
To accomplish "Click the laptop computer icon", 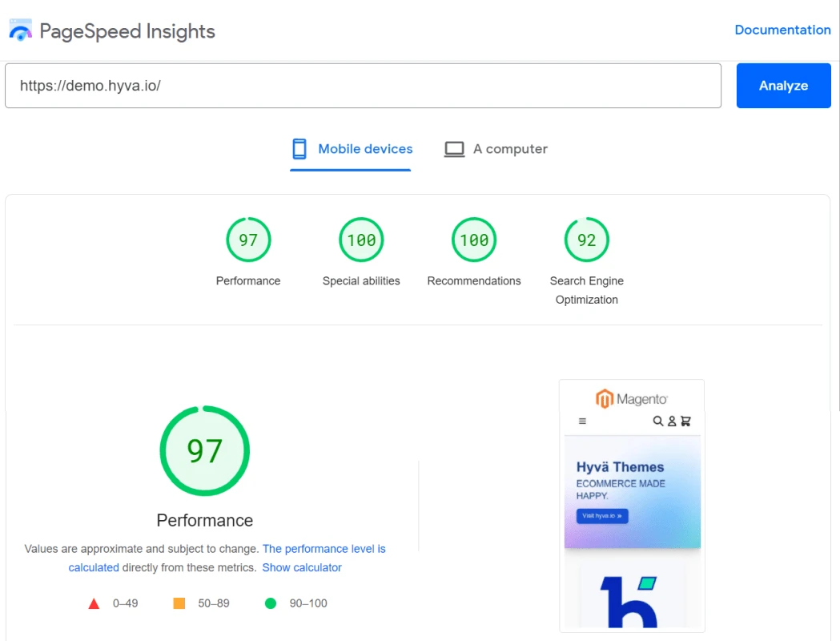I will (454, 149).
